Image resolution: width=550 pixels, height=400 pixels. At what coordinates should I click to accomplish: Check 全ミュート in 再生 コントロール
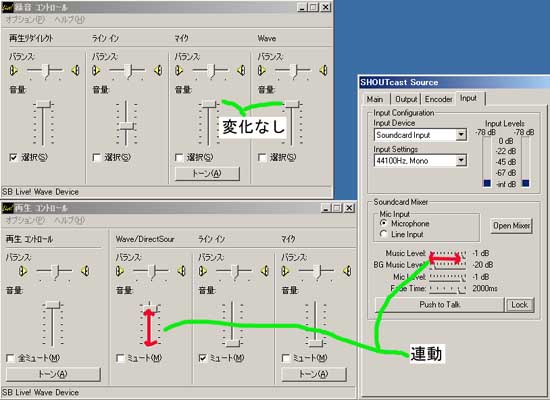click(x=11, y=358)
